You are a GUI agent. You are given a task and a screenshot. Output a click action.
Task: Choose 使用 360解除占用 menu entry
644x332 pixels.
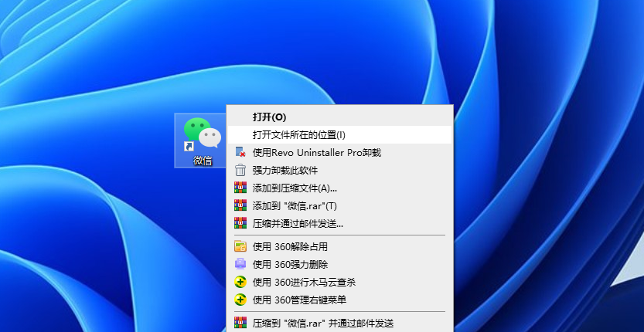click(x=339, y=246)
